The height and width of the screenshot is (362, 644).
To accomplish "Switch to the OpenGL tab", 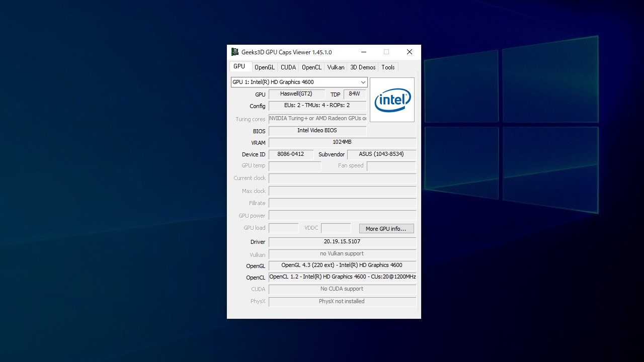I will (x=265, y=67).
